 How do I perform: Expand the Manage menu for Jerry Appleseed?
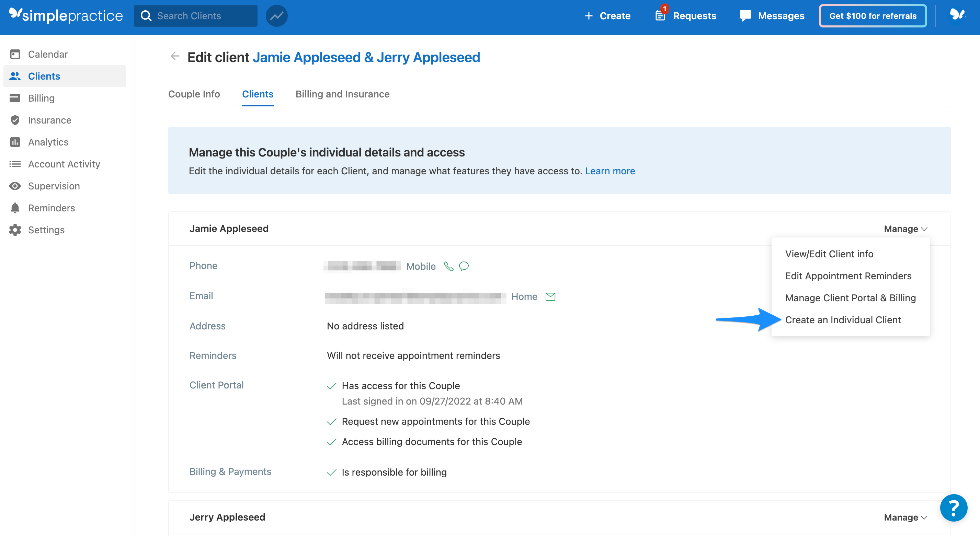click(905, 517)
